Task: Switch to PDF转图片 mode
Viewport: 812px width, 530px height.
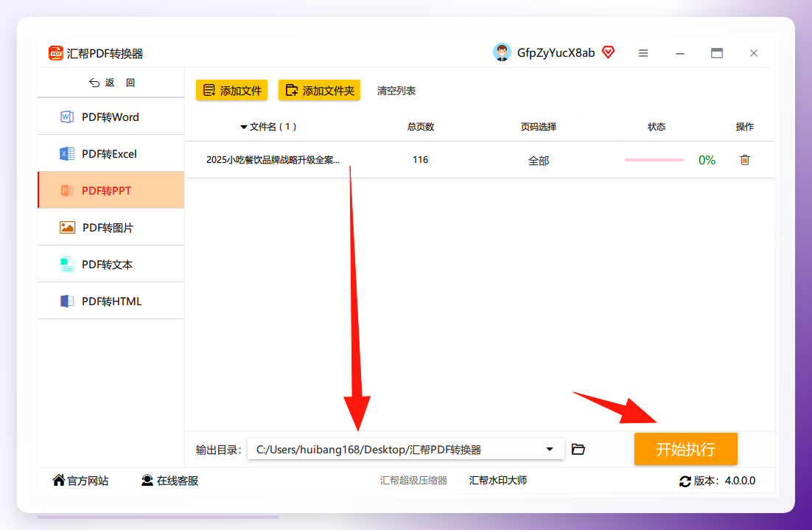Action: [x=111, y=227]
